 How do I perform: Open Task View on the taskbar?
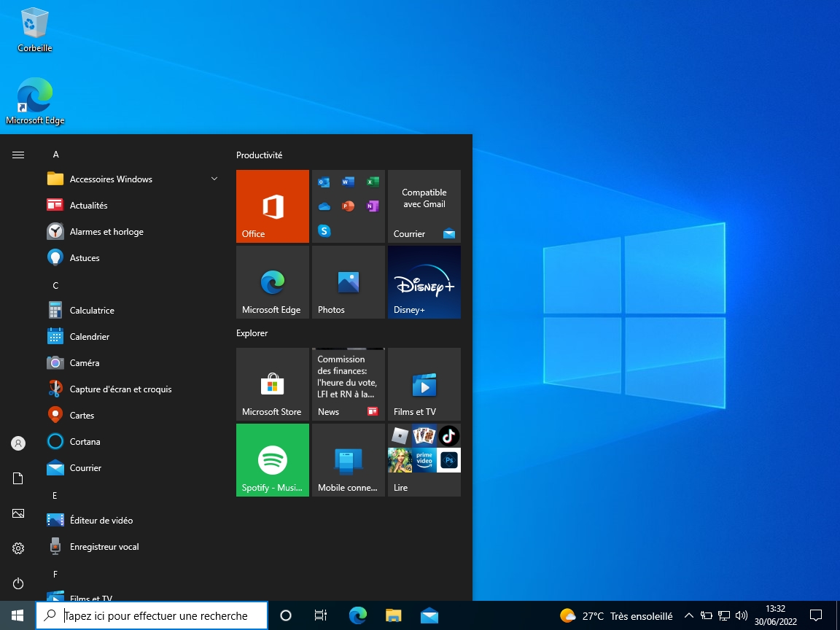click(x=320, y=615)
